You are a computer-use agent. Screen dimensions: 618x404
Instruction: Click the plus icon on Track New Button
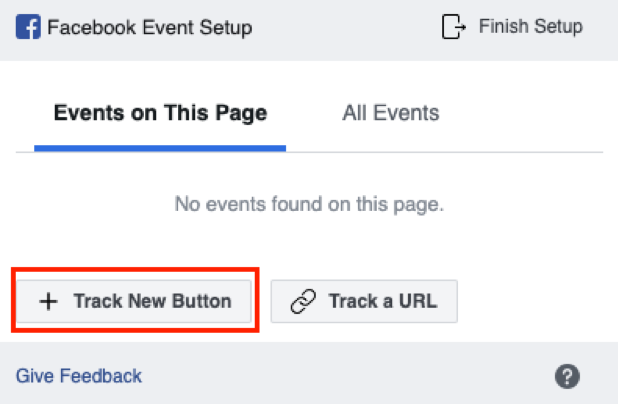(48, 302)
